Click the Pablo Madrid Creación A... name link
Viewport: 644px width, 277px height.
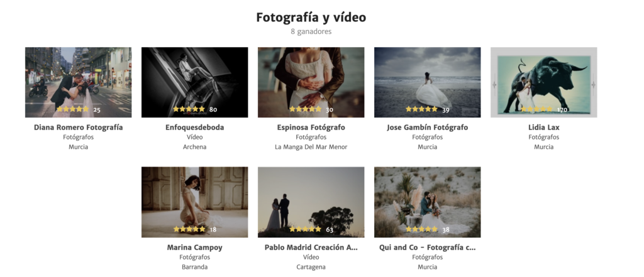click(311, 247)
